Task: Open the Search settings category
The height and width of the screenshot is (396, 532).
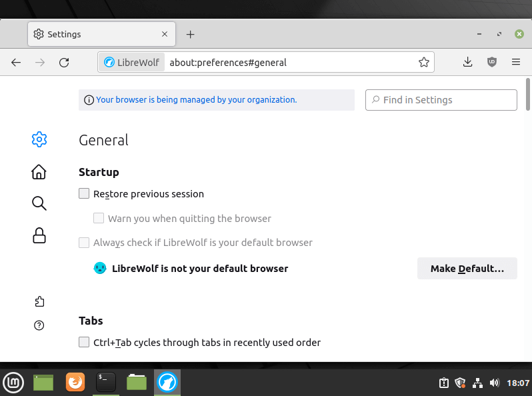Action: 39,203
